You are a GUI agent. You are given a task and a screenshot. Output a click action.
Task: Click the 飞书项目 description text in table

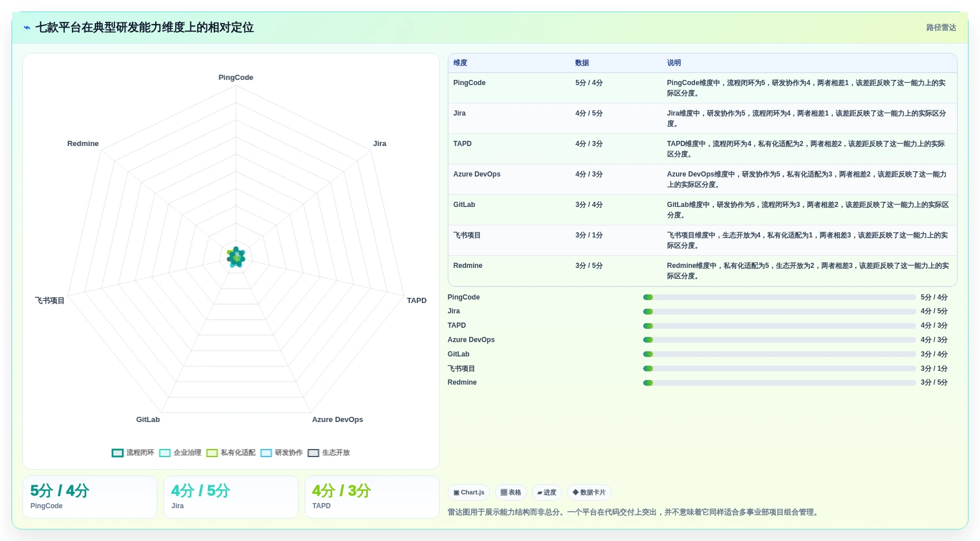point(807,240)
